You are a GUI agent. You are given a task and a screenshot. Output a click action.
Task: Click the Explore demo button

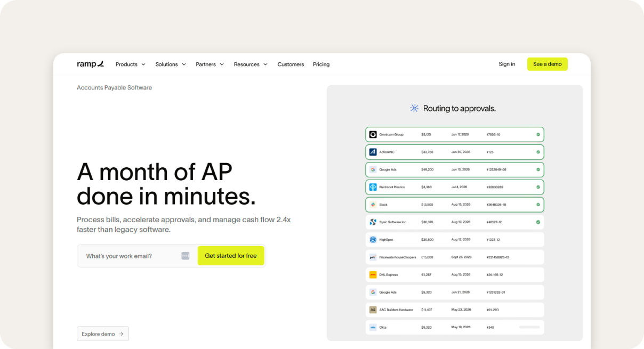(x=103, y=334)
